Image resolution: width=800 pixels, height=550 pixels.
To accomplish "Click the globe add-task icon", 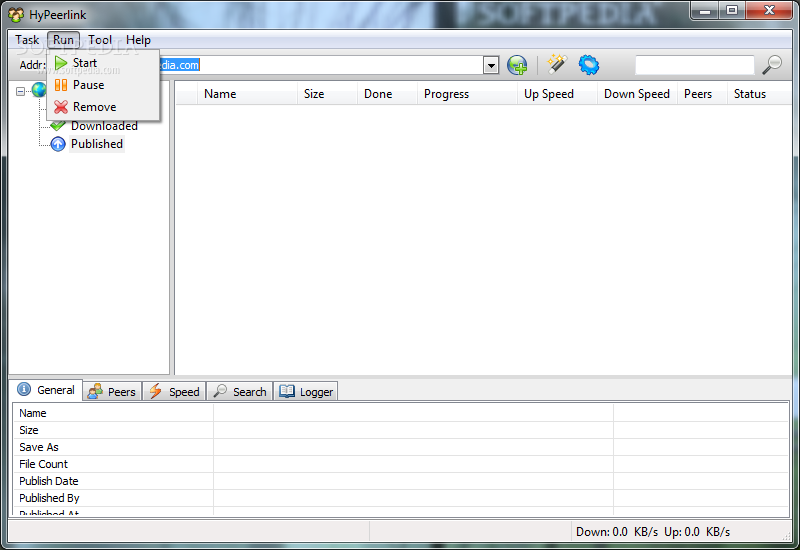I will click(517, 65).
